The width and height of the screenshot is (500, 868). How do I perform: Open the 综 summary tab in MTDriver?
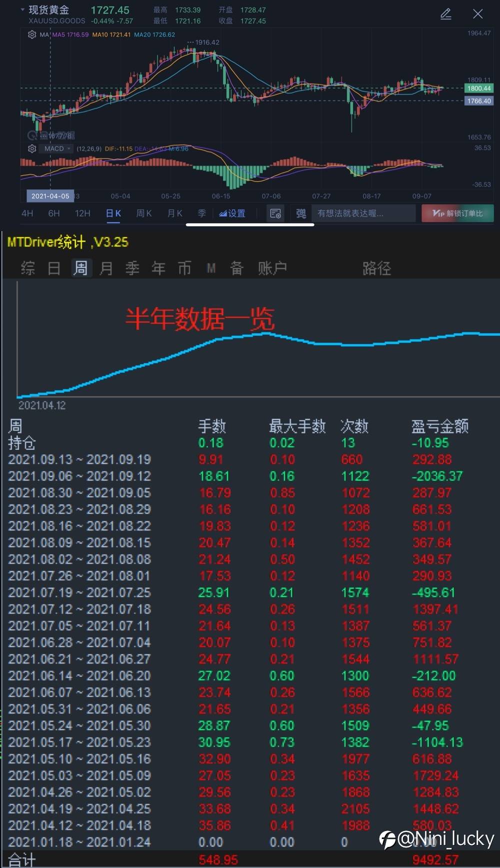pyautogui.click(x=28, y=268)
